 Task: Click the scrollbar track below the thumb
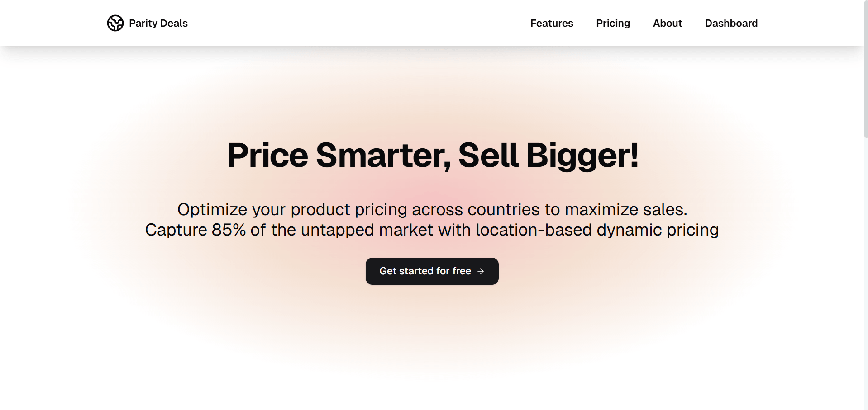[866, 271]
